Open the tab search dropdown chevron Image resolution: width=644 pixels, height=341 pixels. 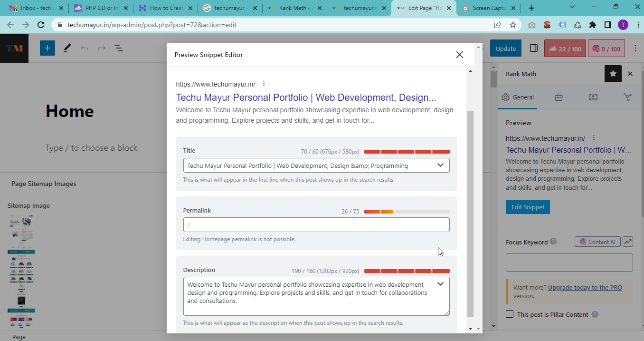coord(572,7)
